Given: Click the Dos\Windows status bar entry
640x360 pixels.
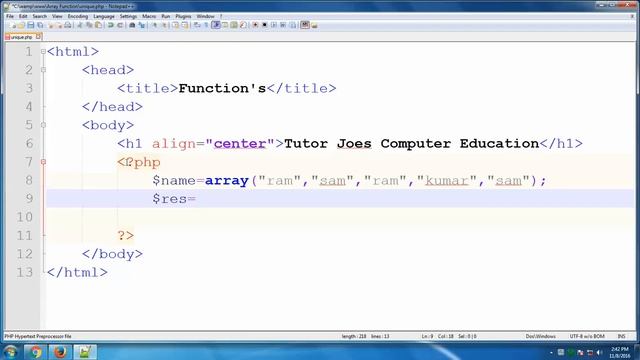Looking at the screenshot, I should coord(540,336).
